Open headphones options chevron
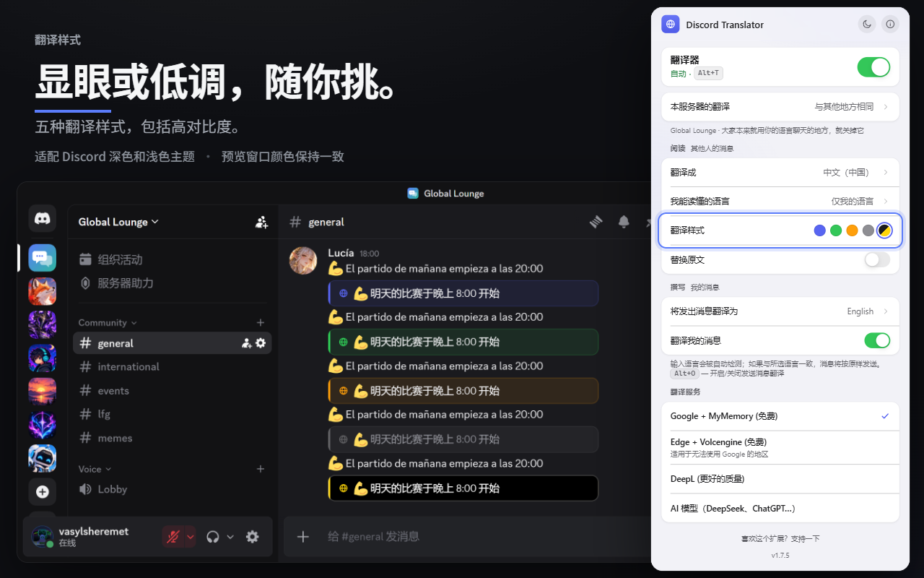924x578 pixels. (x=230, y=536)
